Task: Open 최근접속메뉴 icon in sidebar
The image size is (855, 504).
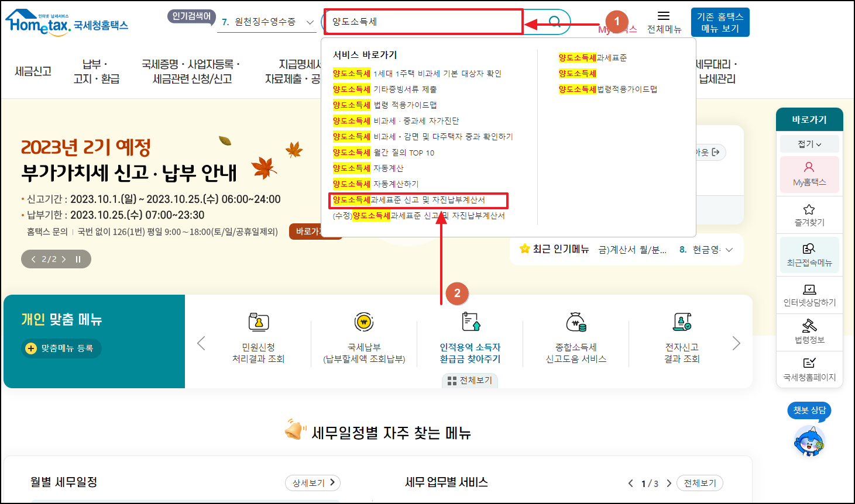Action: point(809,249)
